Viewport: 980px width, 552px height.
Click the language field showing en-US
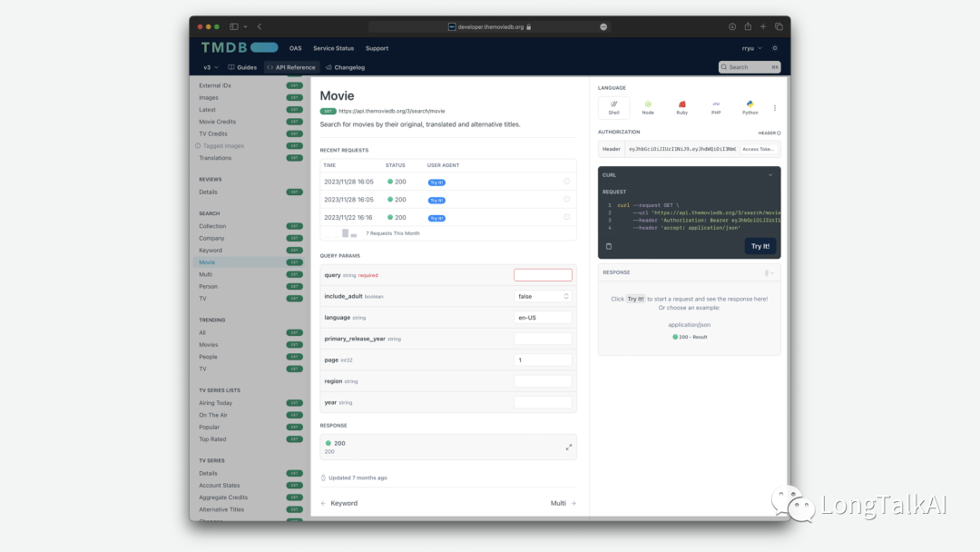tap(543, 318)
